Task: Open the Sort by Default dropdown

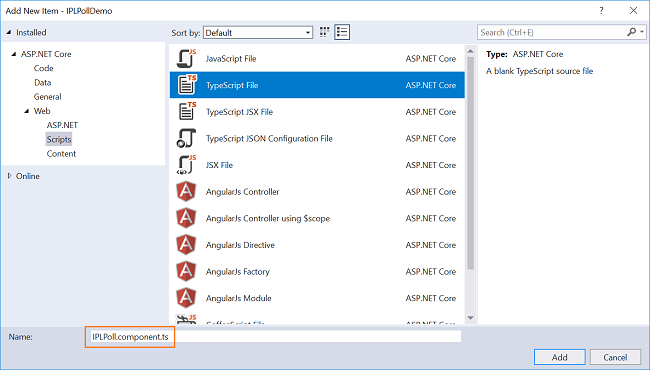Action: point(258,33)
